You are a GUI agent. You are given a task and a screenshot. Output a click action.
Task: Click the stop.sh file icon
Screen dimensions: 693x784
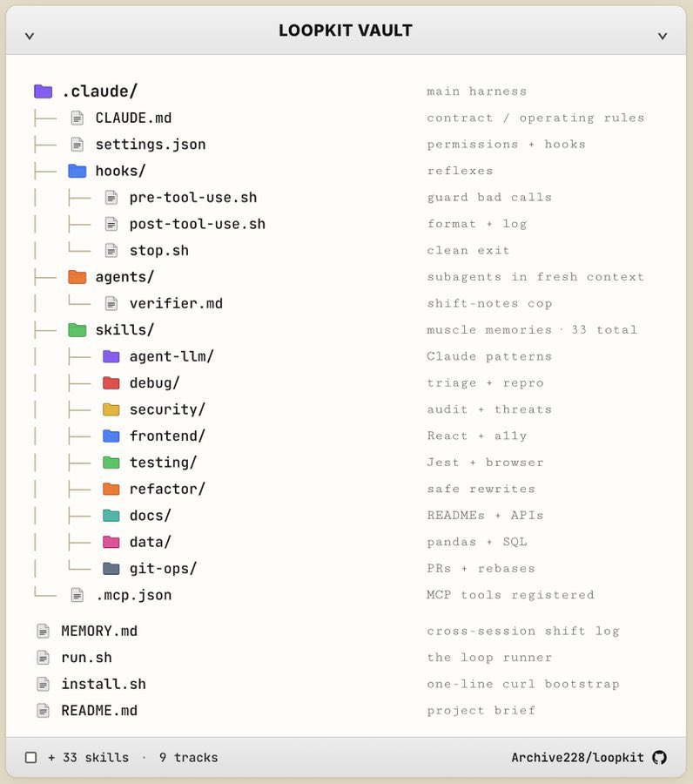tap(111, 251)
